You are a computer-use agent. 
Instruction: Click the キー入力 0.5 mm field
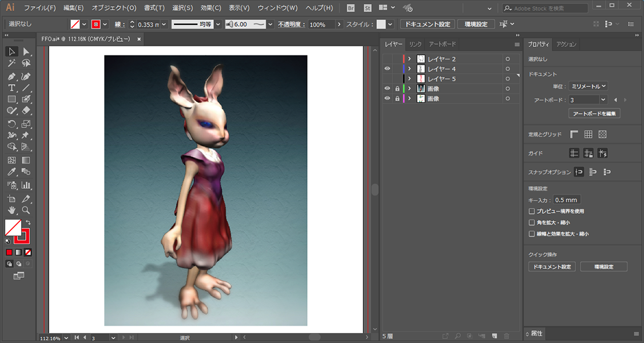coord(566,200)
